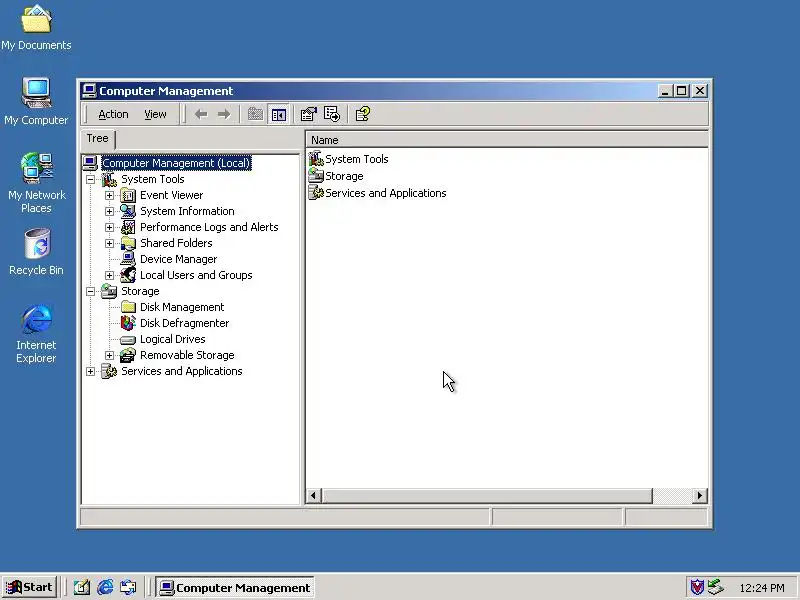Click the Forward arrow toolbar button
This screenshot has height=600, width=800.
pos(224,114)
